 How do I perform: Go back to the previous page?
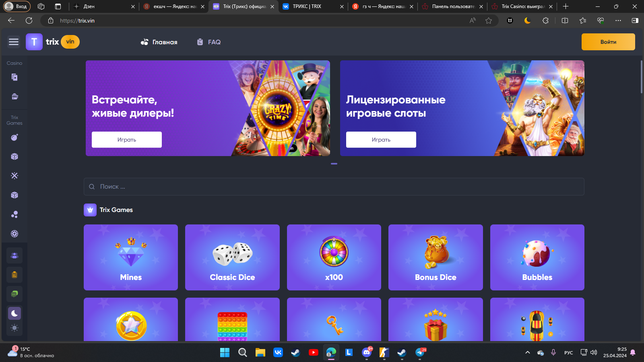click(11, 21)
